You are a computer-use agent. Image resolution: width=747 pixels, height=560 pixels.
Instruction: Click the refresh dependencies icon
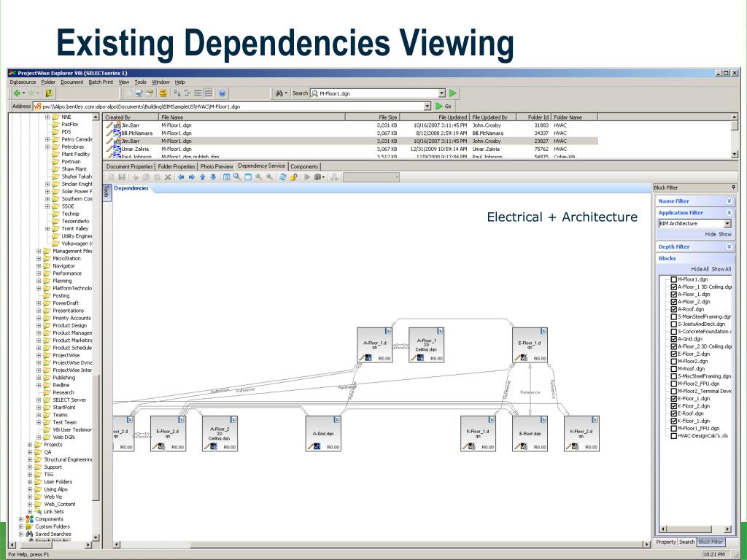click(x=282, y=177)
